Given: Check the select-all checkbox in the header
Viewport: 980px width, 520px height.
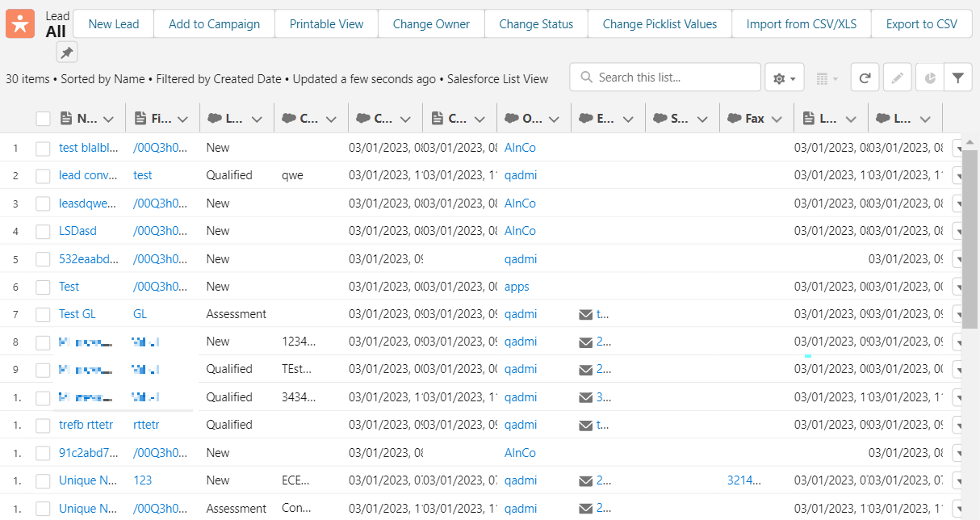Looking at the screenshot, I should (x=43, y=118).
